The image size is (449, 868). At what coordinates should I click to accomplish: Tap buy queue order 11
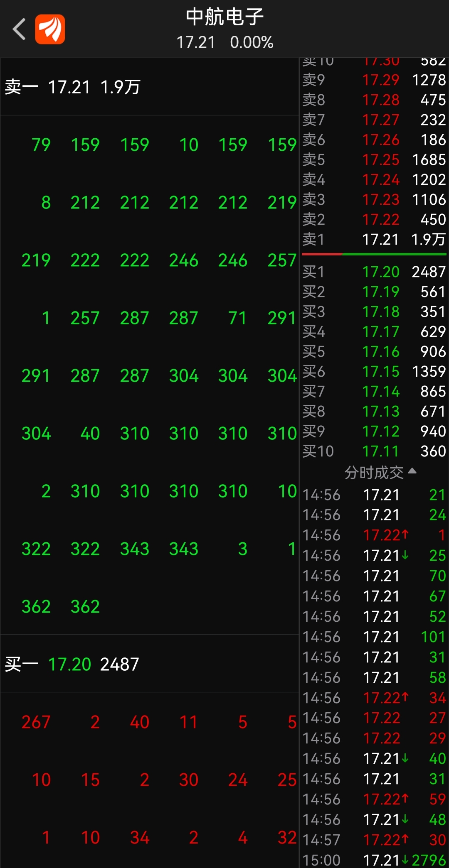[x=188, y=722]
